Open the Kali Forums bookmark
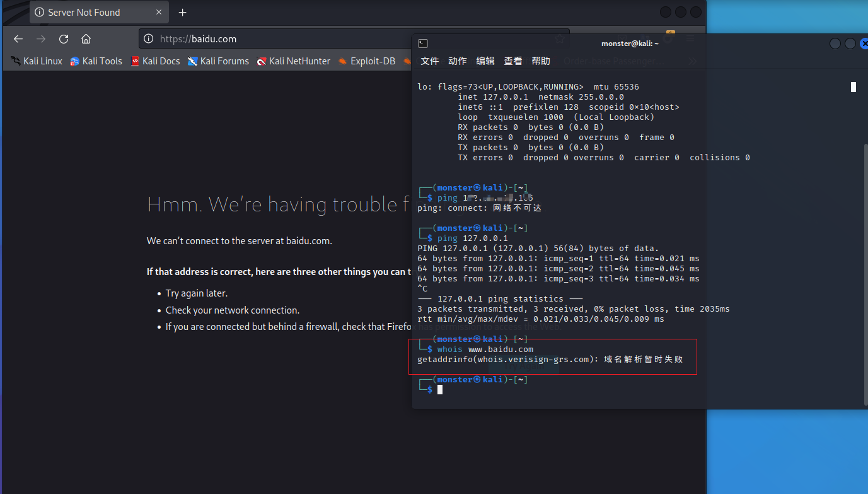Screen dimensions: 868x494 218,61
